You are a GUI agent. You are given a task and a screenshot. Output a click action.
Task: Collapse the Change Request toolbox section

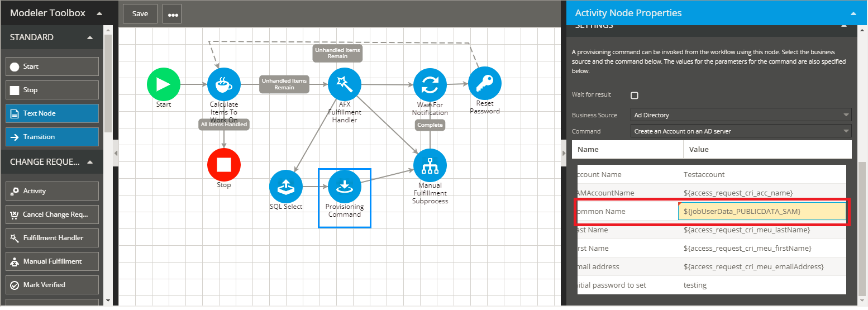coord(90,162)
